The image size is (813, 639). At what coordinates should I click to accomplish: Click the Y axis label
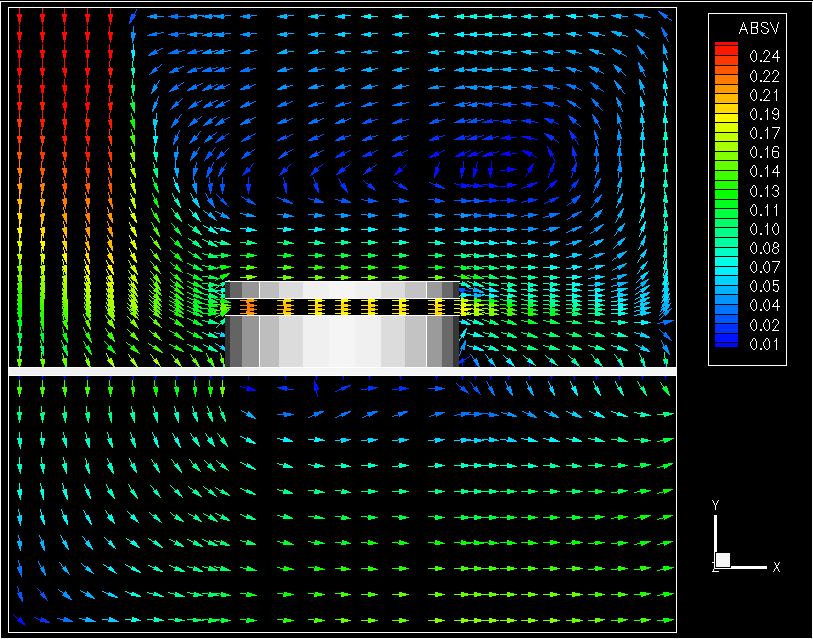(715, 505)
